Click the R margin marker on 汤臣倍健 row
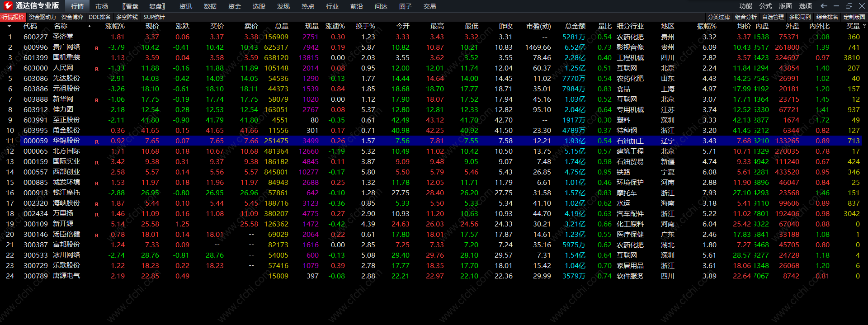The image size is (868, 325). pos(97,235)
